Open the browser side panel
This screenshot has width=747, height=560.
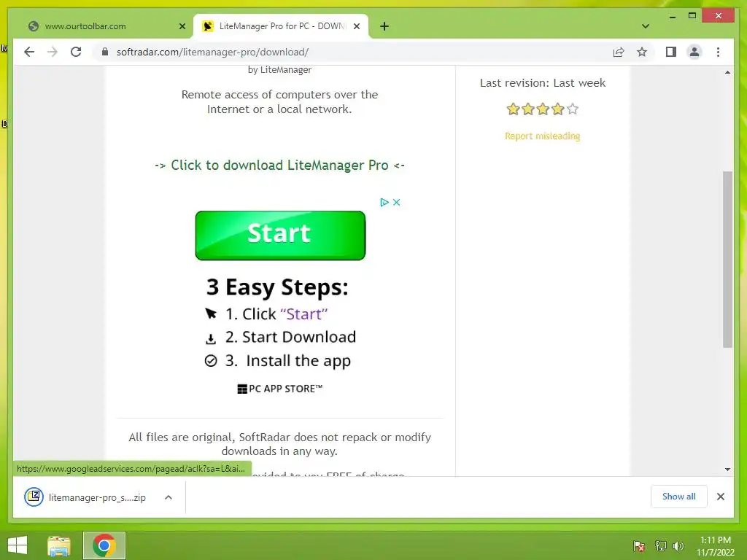coord(671,52)
